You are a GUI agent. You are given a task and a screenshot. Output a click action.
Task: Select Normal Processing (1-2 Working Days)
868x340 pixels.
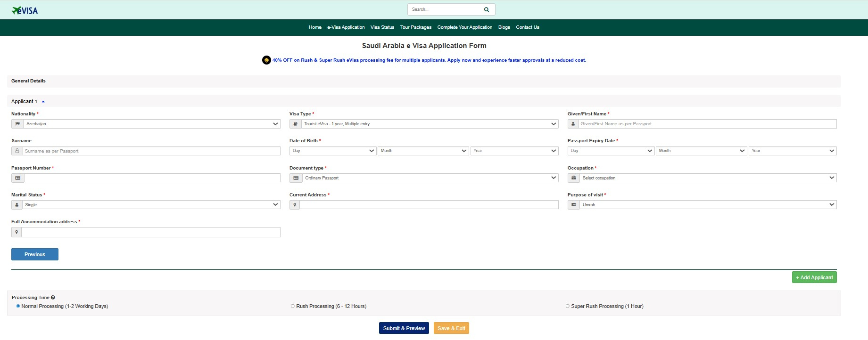(18, 306)
